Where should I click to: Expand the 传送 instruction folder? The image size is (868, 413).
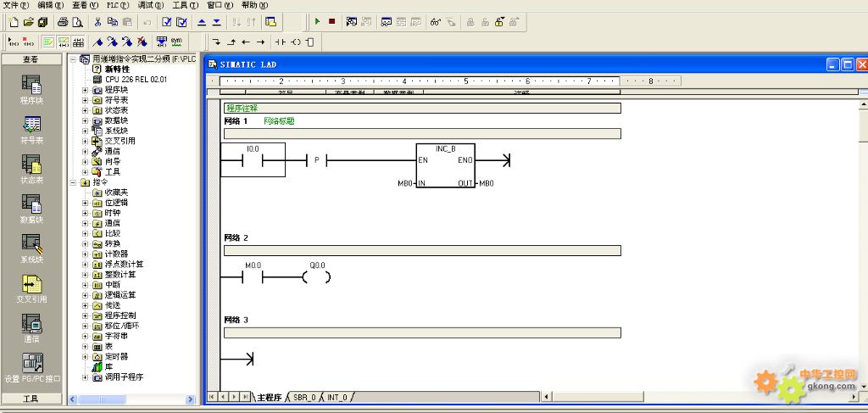[86, 305]
